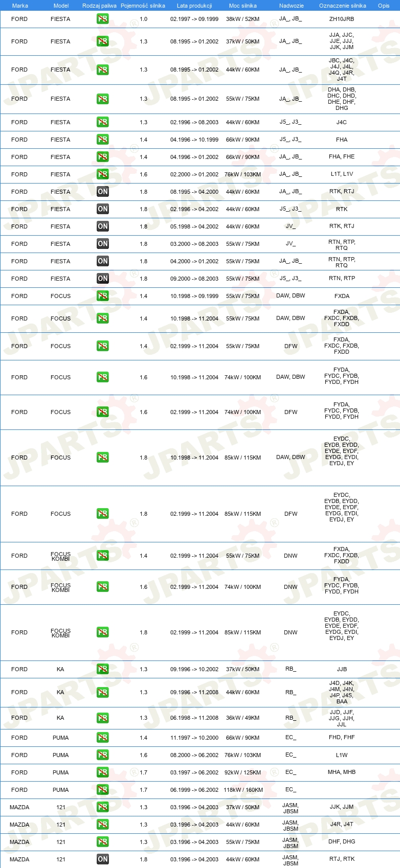Select engine code JJB in KA row
The image size is (400, 868).
tap(342, 669)
